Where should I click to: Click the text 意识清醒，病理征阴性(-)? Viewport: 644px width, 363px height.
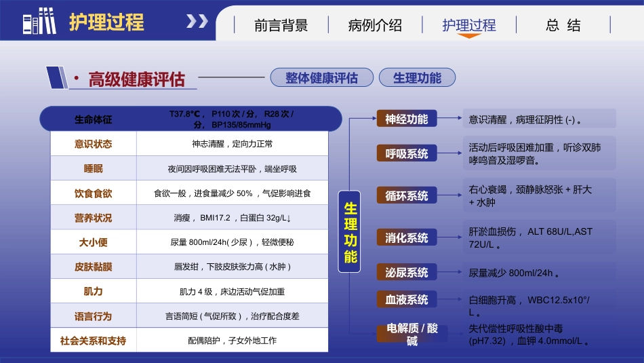tap(526, 119)
